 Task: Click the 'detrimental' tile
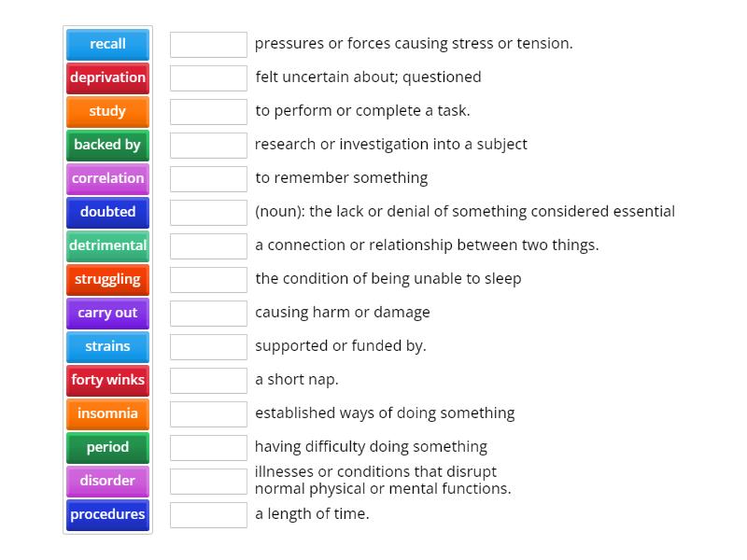click(107, 245)
